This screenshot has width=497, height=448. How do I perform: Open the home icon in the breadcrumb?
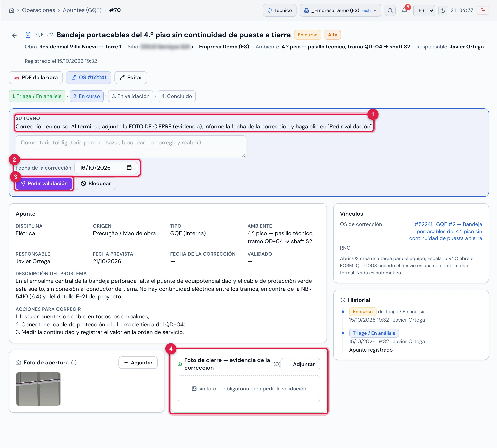pos(11,10)
